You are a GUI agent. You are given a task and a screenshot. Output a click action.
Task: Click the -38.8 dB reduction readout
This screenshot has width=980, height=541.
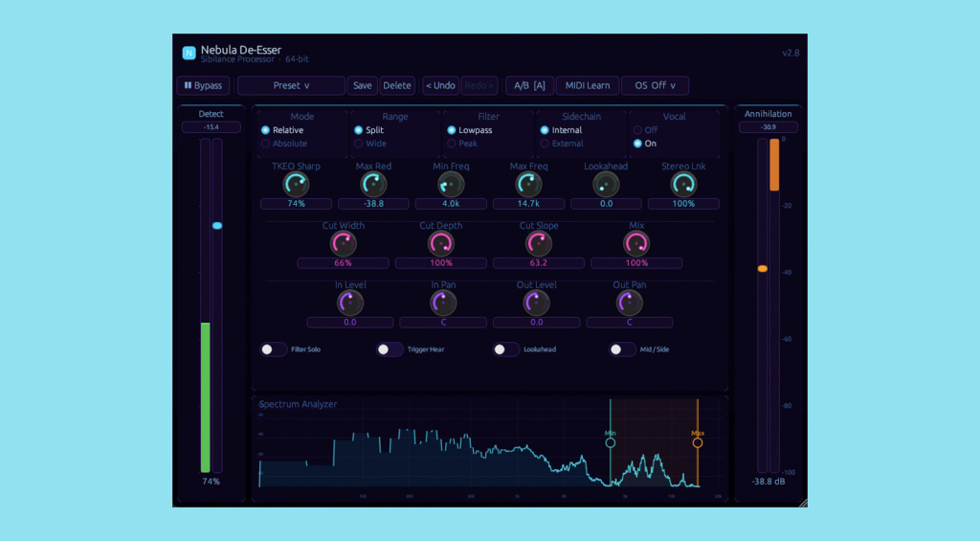[768, 482]
